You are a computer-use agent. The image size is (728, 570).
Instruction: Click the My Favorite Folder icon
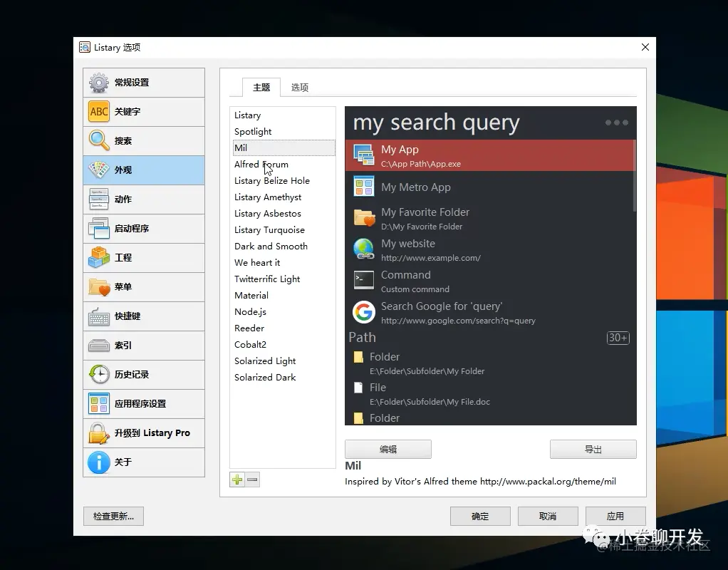363,218
